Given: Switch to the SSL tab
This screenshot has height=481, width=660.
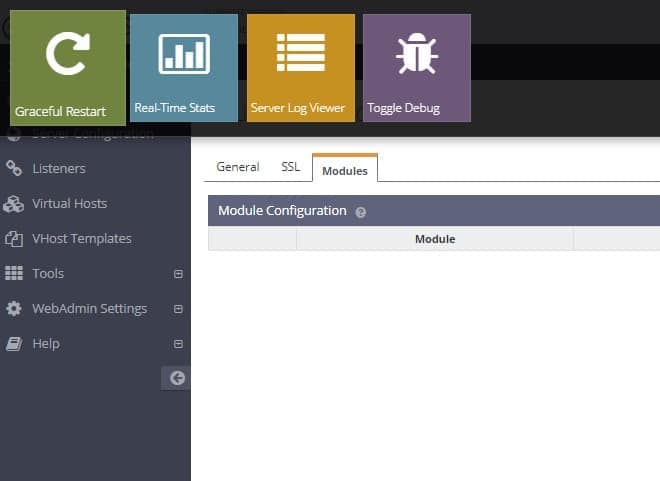Looking at the screenshot, I should [x=290, y=167].
